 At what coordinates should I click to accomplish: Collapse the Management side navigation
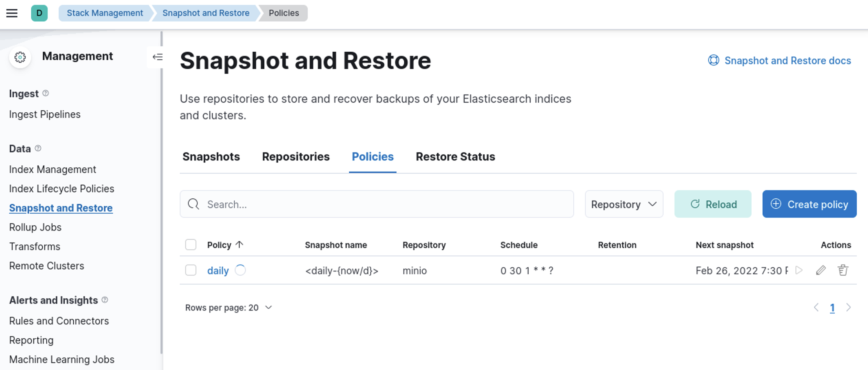click(x=157, y=57)
